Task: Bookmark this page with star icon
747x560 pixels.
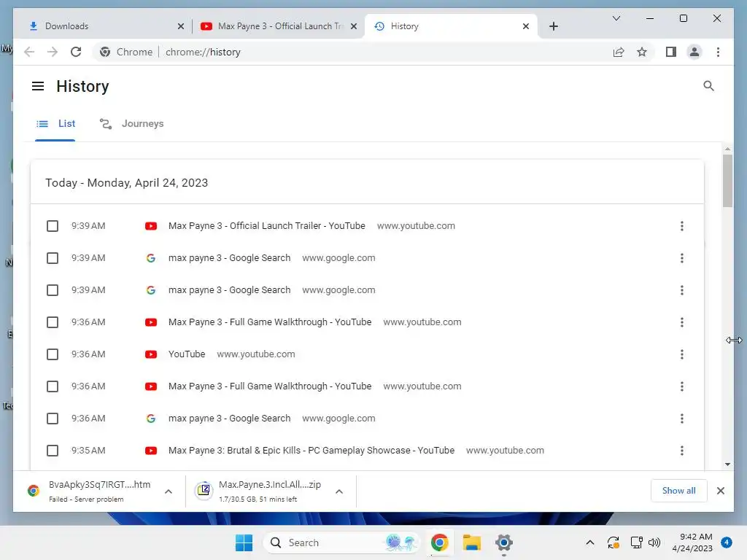Action: click(x=642, y=52)
